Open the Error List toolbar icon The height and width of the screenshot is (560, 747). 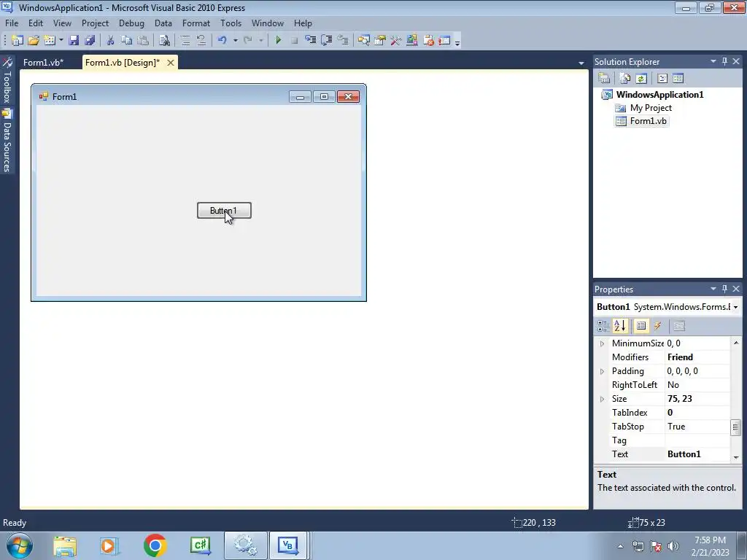(428, 41)
